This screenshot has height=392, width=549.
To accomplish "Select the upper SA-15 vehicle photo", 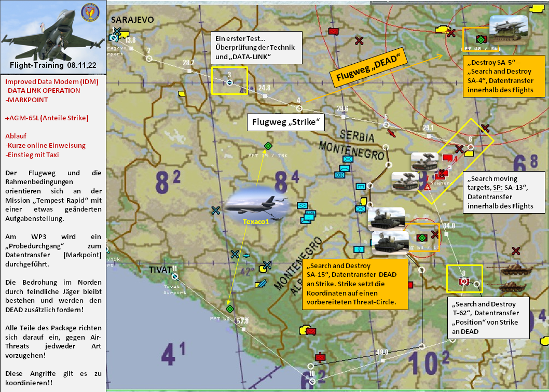I will point(386,219).
